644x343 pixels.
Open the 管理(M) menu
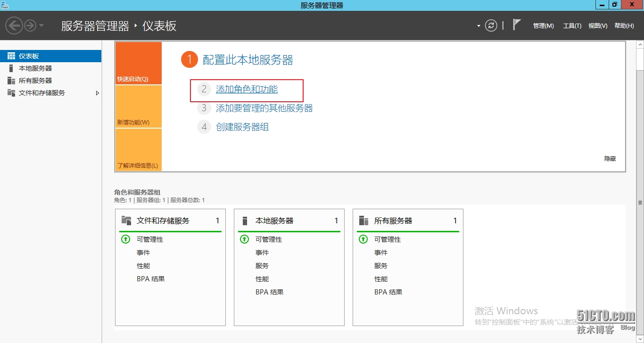coord(543,26)
